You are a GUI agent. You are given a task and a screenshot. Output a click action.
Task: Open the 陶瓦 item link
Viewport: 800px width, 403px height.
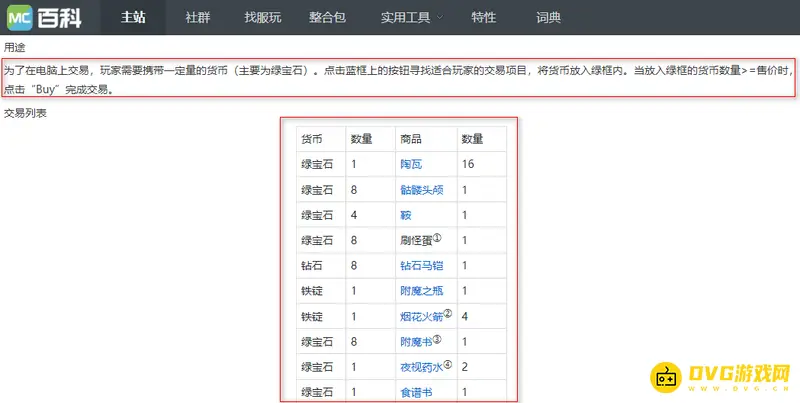pos(410,163)
